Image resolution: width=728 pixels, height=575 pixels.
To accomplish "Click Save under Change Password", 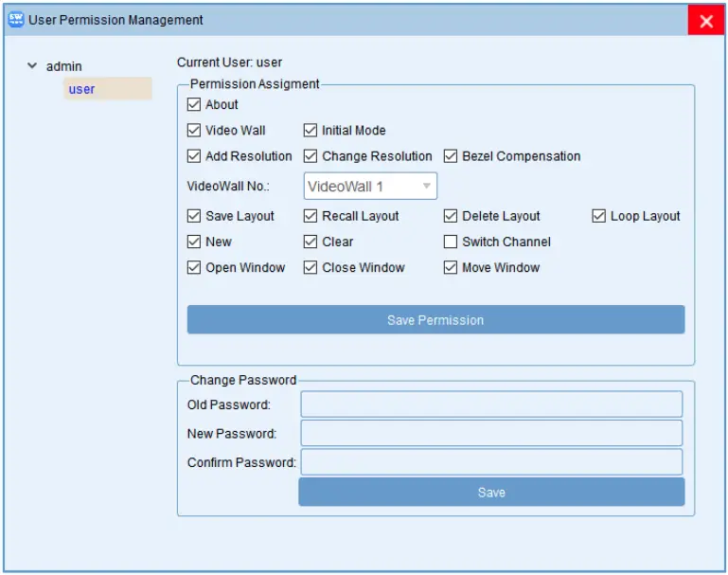I will click(491, 493).
